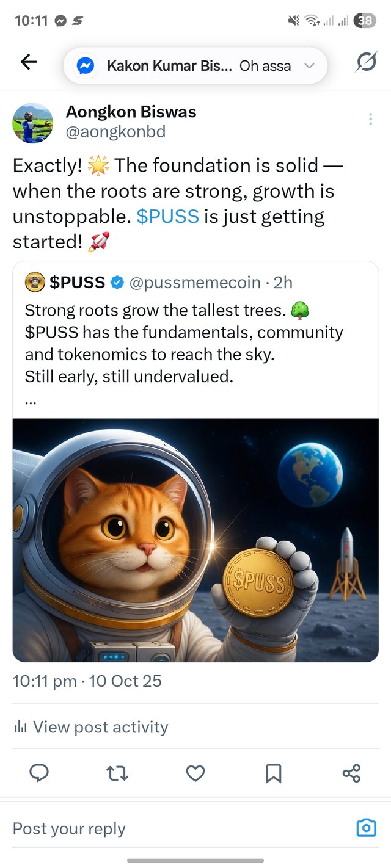Image resolution: width=391 pixels, height=868 pixels.
Task: Open the quoted $PUSS account avatar
Action: point(35,282)
